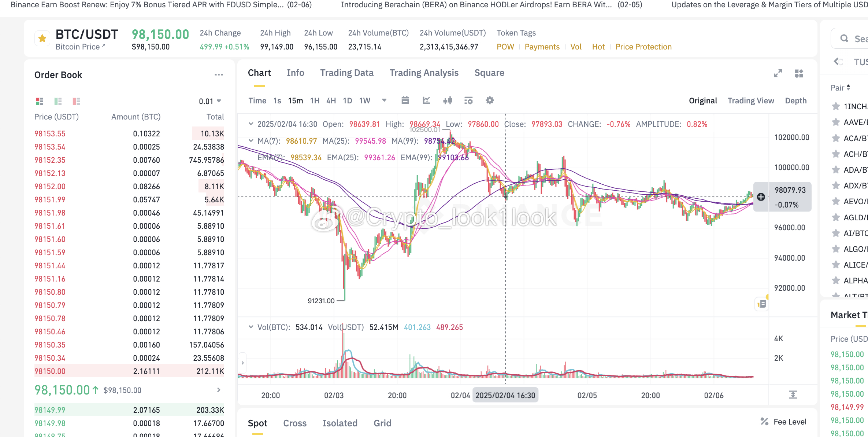The height and width of the screenshot is (437, 868).
Task: Open more time intervals dropdown arrow
Action: 384,100
